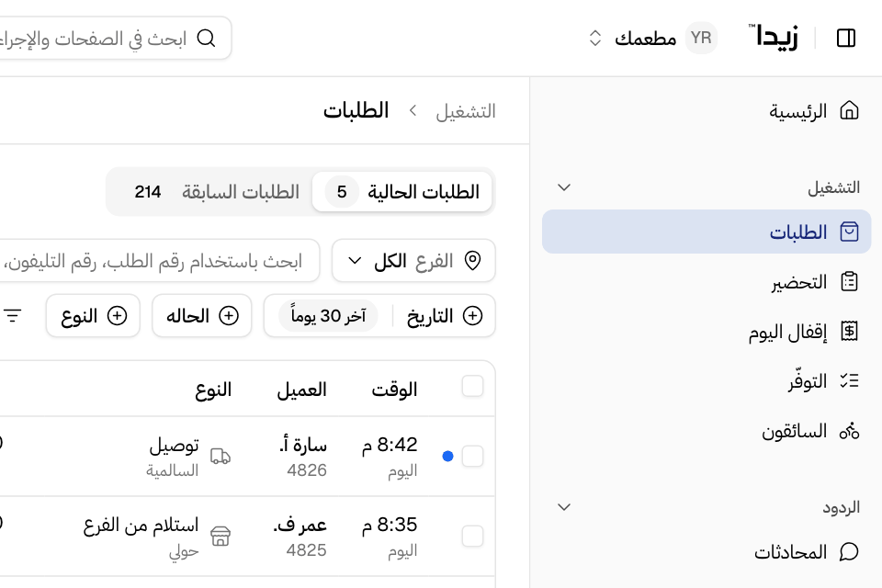
Task: Click the top search magnifier icon
Action: 206,39
